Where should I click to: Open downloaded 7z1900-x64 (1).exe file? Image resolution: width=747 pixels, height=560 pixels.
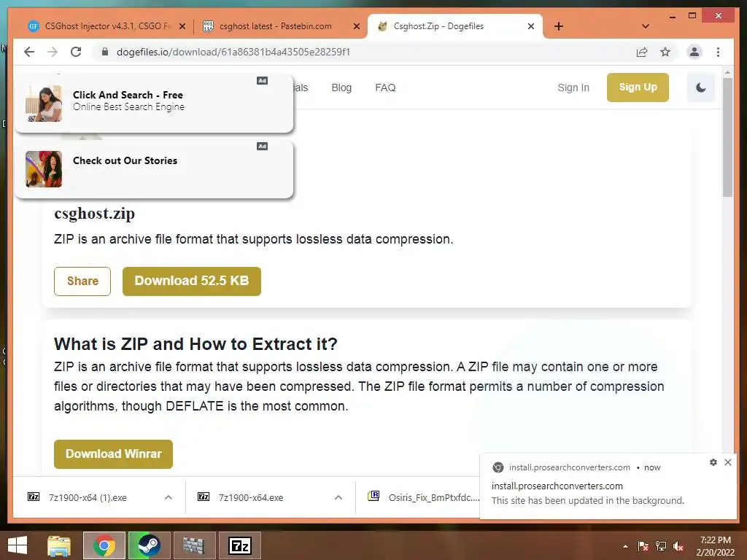(x=88, y=497)
